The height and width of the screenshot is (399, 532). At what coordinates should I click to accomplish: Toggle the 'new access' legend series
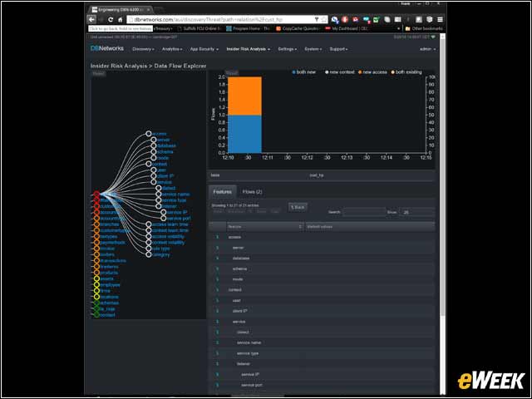[x=372, y=72]
